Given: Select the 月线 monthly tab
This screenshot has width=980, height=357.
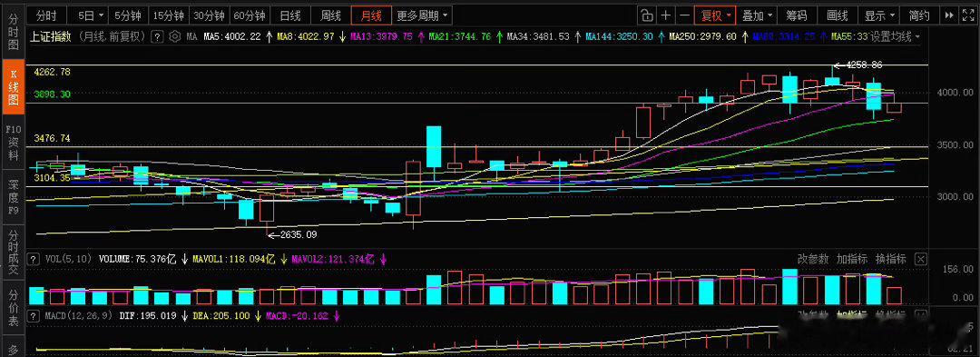Looking at the screenshot, I should click(371, 15).
